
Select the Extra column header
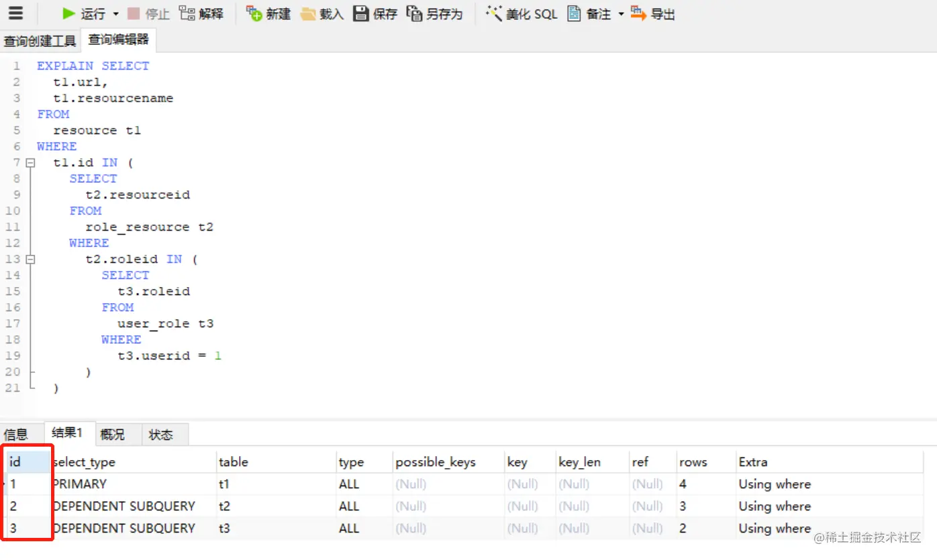[x=830, y=462]
